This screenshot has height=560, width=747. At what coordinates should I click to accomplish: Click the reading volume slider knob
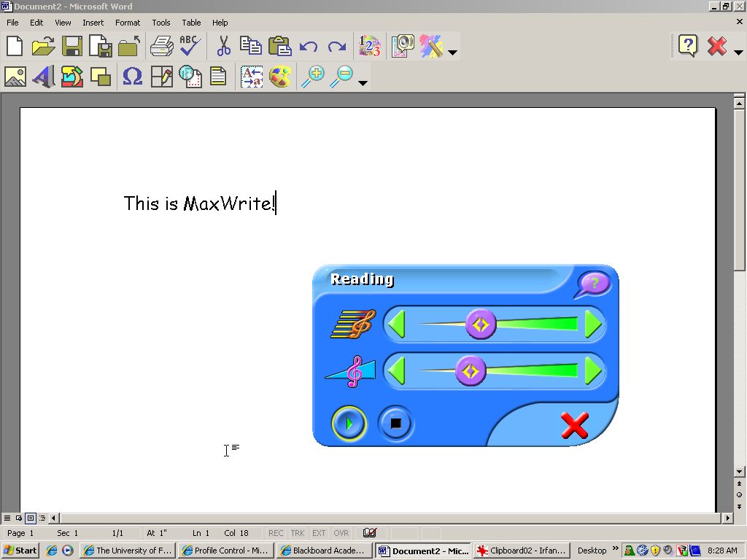tap(471, 371)
